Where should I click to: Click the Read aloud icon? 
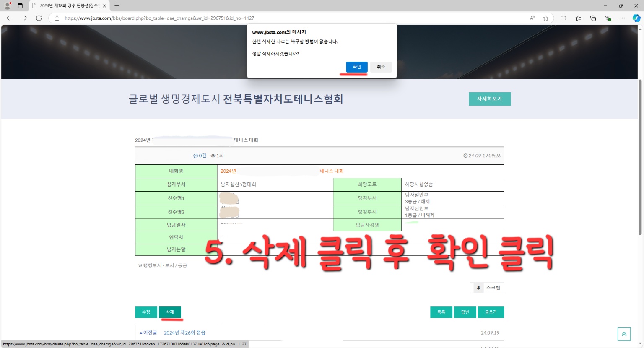coord(532,18)
